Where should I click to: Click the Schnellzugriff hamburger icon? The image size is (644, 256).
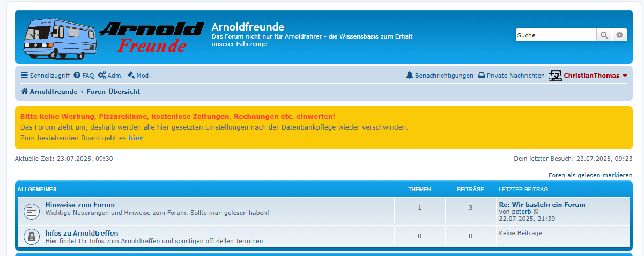pos(24,76)
